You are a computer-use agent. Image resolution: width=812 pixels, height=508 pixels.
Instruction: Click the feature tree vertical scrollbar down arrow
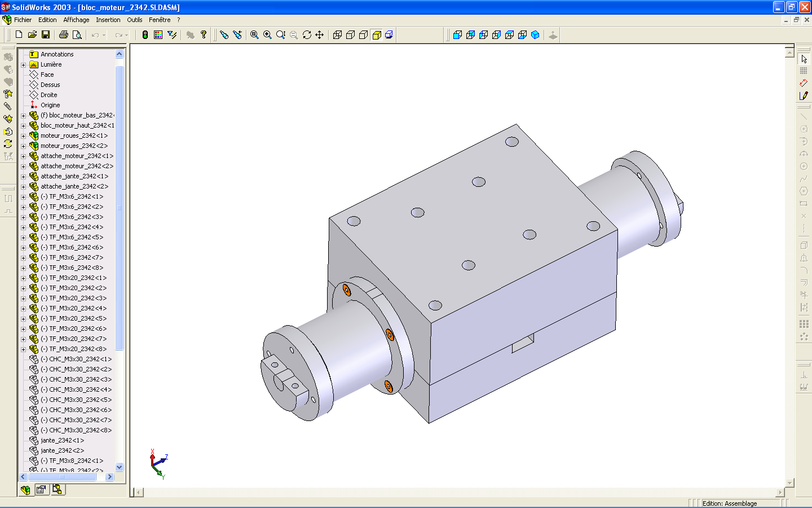119,467
